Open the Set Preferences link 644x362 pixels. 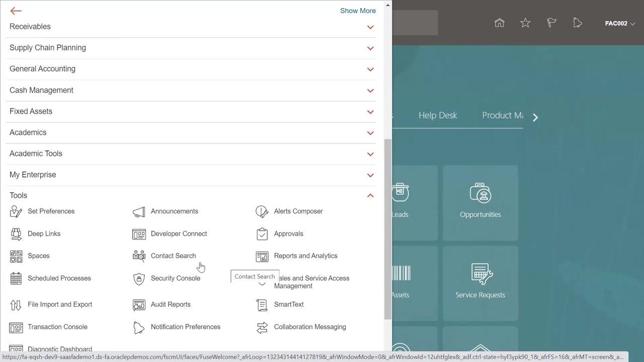tap(51, 211)
